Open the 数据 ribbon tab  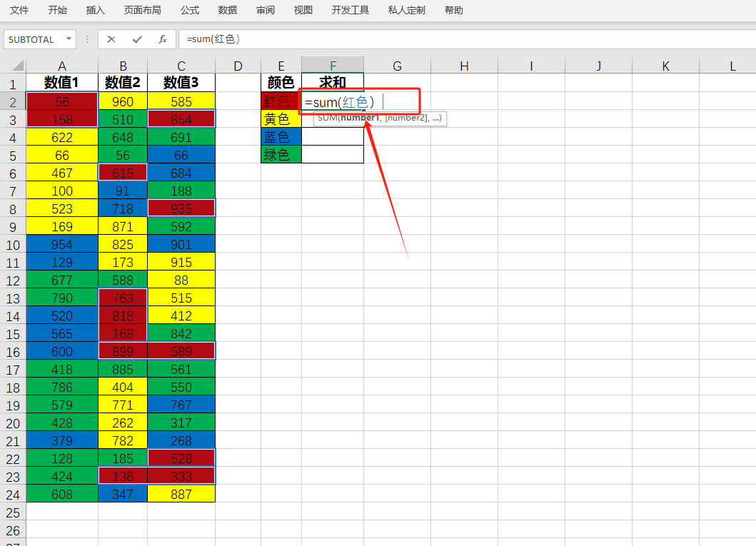[228, 10]
